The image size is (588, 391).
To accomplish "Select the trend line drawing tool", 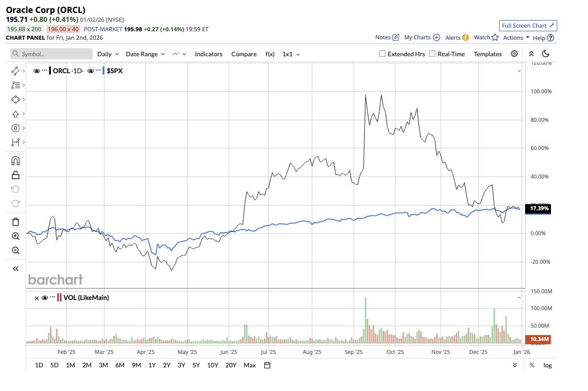I will tap(16, 71).
